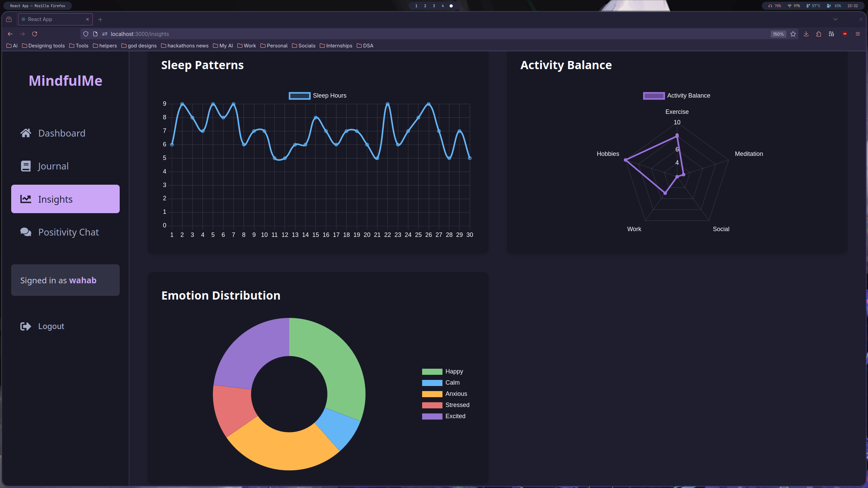Image resolution: width=868 pixels, height=488 pixels.
Task: Select the Insights sidebar item
Action: click(x=65, y=199)
